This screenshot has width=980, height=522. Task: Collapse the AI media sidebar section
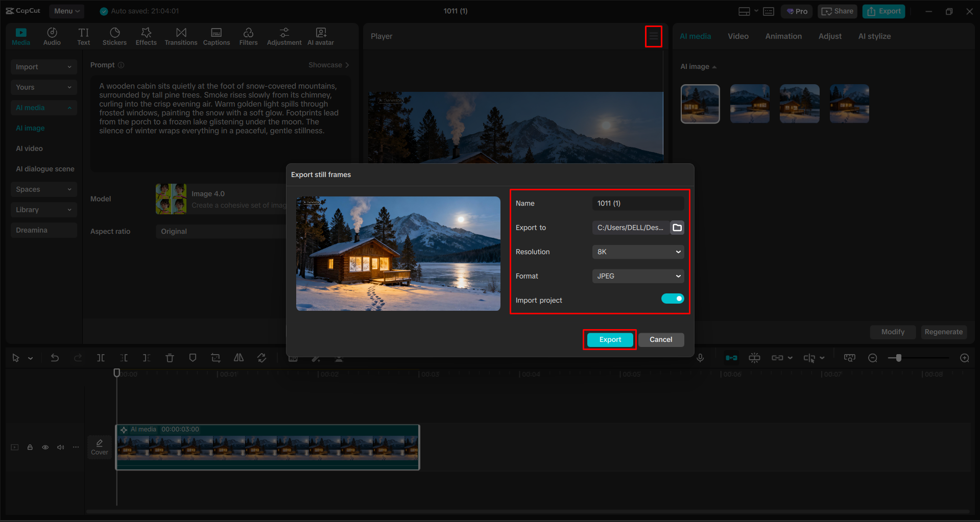click(x=69, y=107)
